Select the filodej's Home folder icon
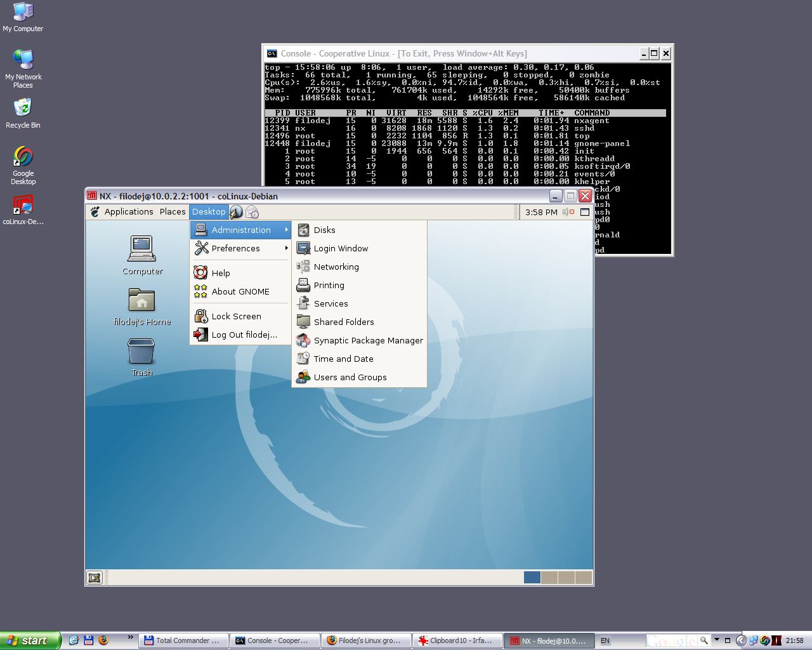Image resolution: width=812 pixels, height=650 pixels. [x=142, y=307]
